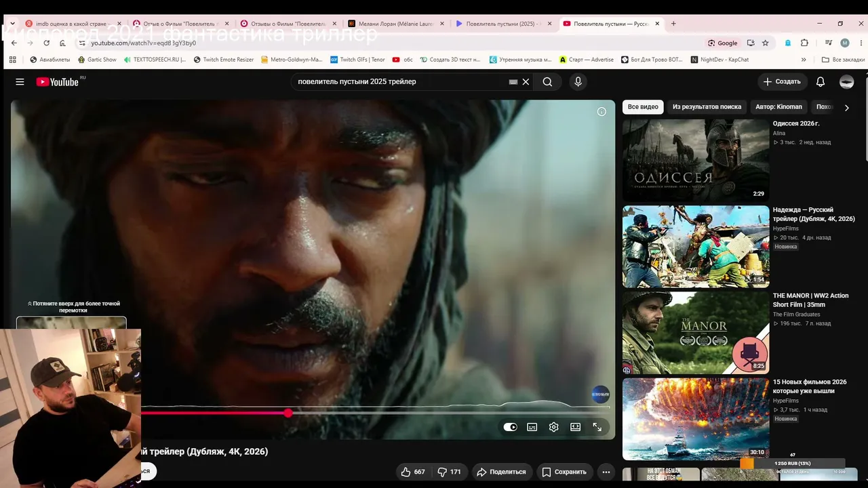Click the browser address bar URL

click(x=144, y=43)
